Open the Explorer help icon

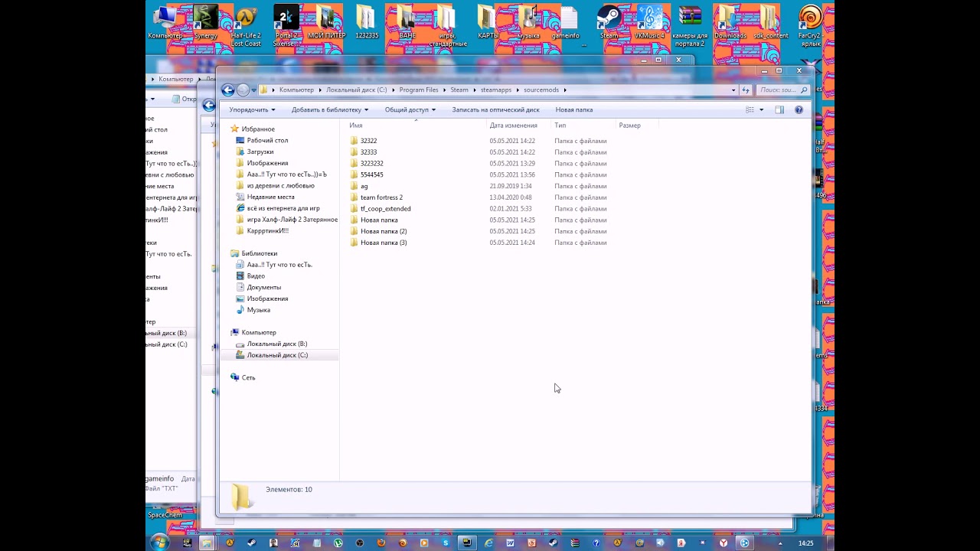(799, 109)
